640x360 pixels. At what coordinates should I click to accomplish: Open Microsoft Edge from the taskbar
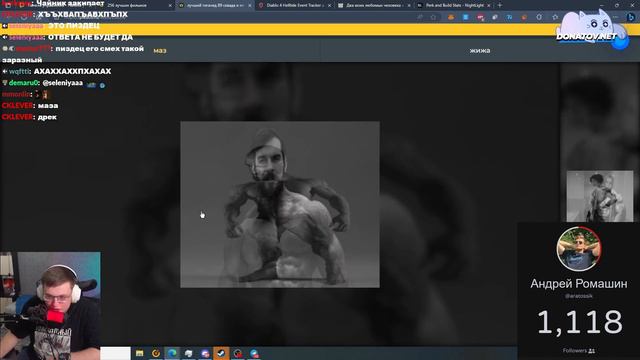tap(172, 353)
